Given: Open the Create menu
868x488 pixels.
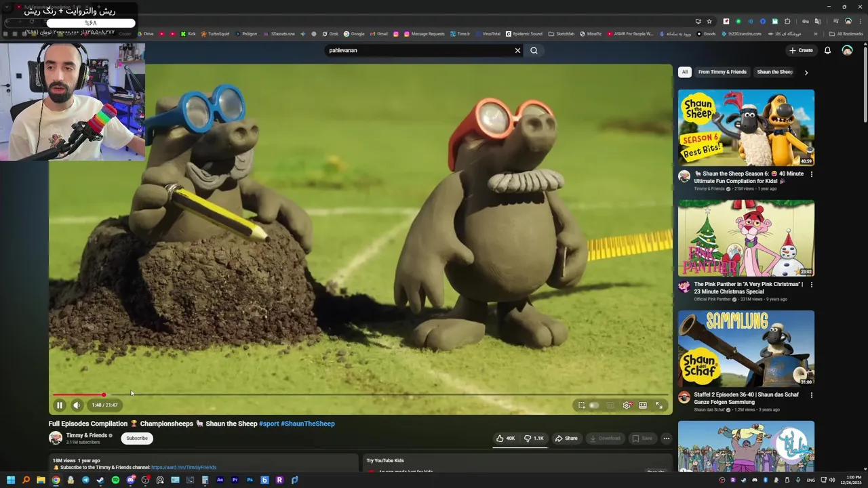Looking at the screenshot, I should [801, 50].
